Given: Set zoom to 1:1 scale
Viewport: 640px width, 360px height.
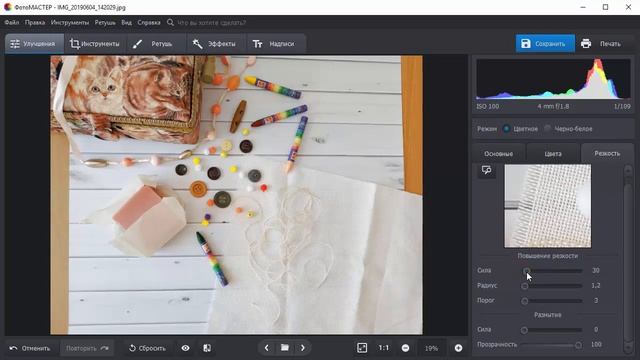Looking at the screenshot, I should pos(384,348).
